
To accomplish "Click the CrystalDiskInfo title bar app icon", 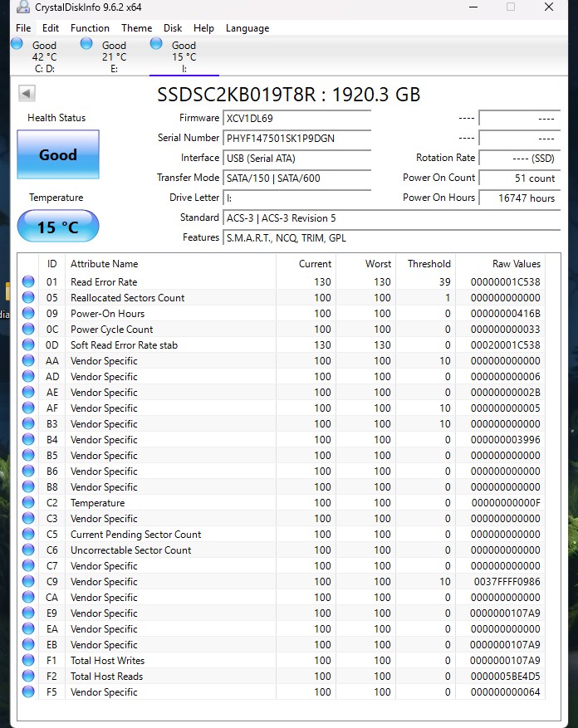I will point(22,7).
